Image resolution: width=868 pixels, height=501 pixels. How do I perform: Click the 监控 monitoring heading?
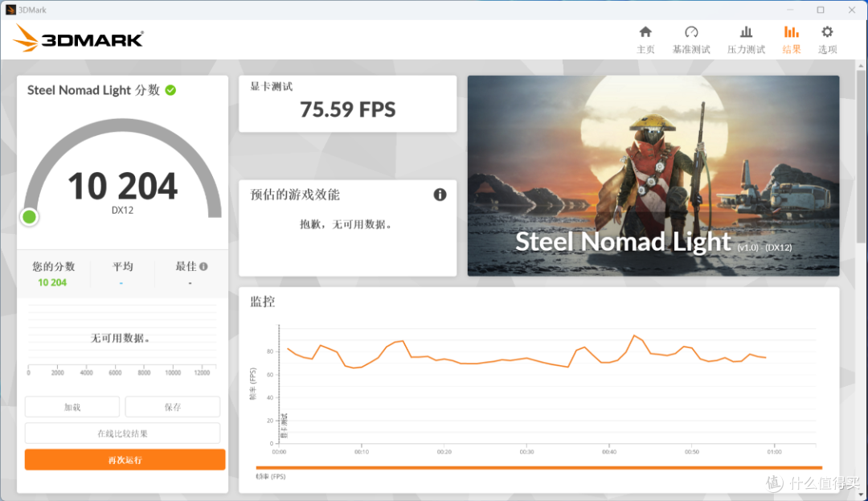point(262,302)
